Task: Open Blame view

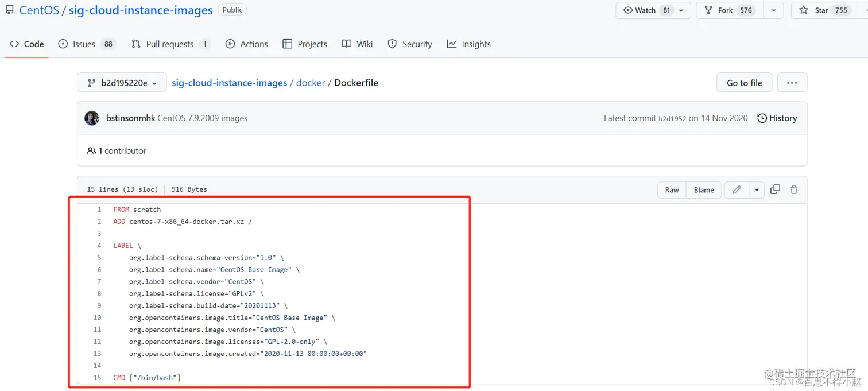Action: click(704, 190)
